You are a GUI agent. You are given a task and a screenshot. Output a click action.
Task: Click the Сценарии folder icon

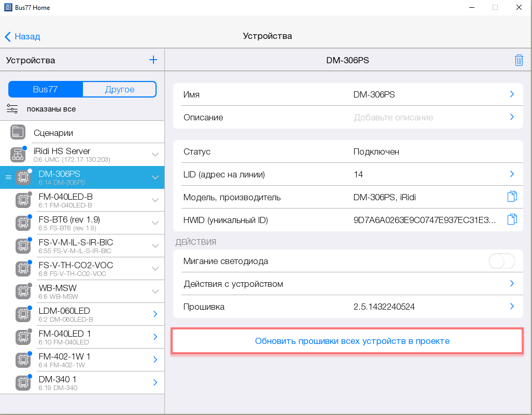pos(18,132)
